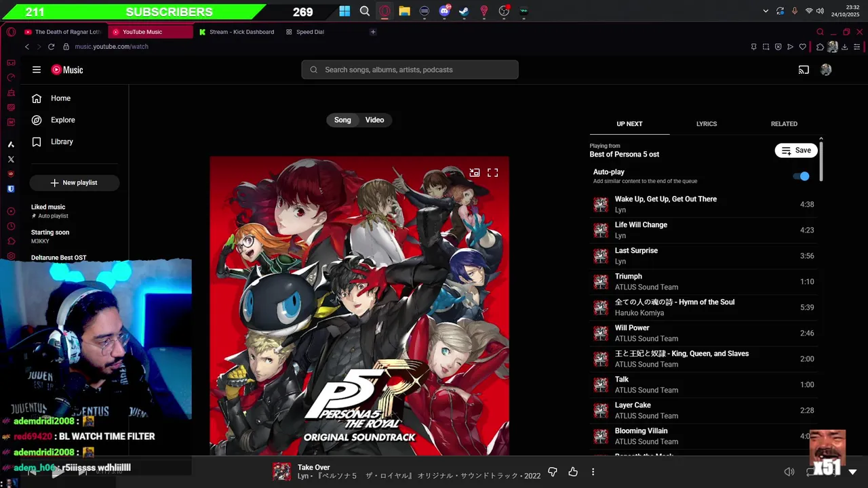Image resolution: width=868 pixels, height=488 pixels.
Task: Play Life Will Change from the queue
Action: 703,230
